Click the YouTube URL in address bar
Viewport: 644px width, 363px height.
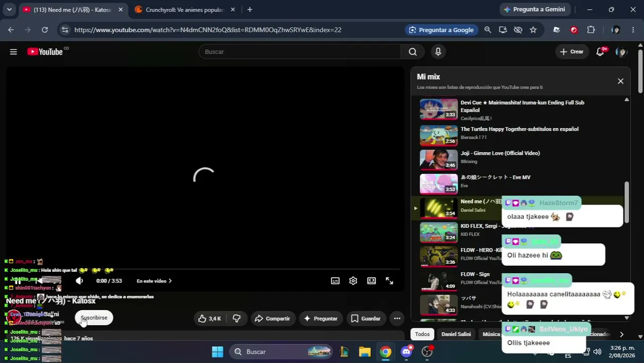point(208,30)
